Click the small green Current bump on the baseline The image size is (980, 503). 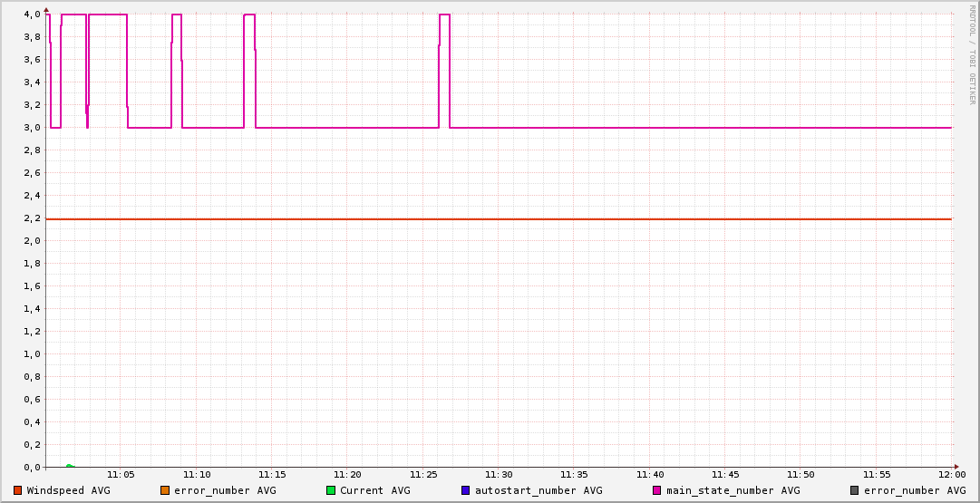(69, 466)
